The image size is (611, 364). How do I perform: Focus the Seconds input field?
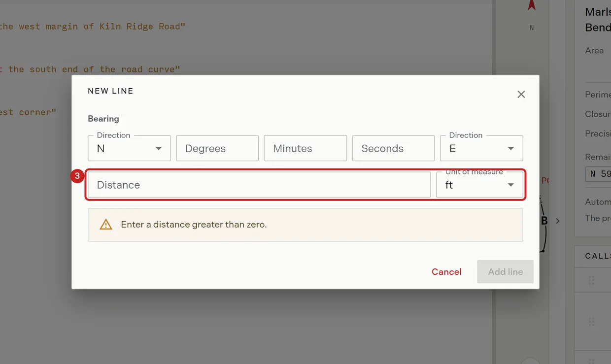point(393,148)
